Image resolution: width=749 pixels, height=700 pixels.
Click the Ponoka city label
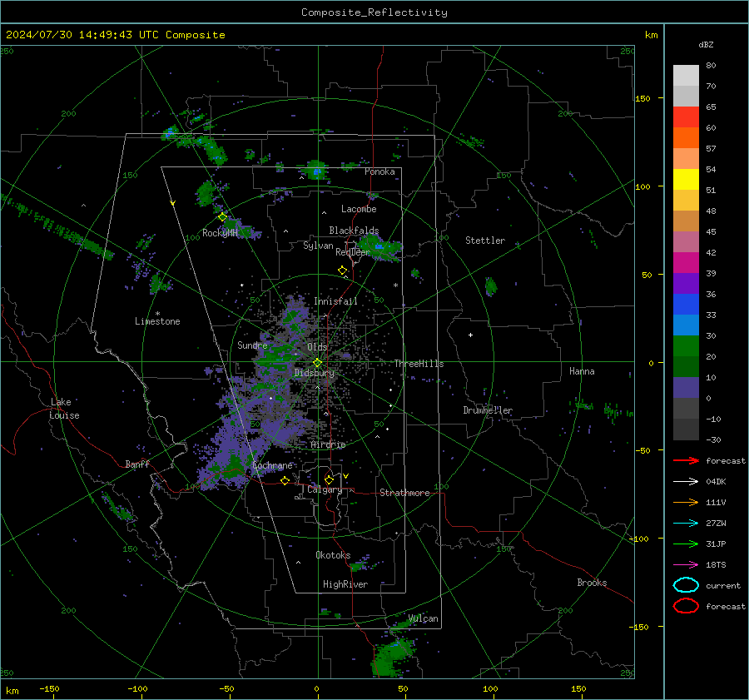click(379, 171)
